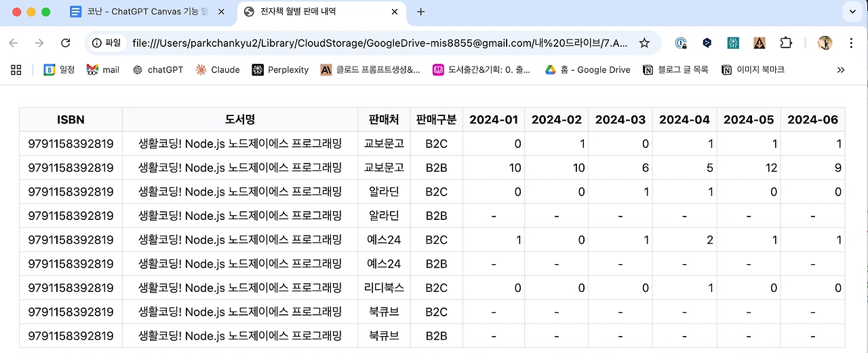Click value 6 in 교보문고 B2B 2024-03
Image resolution: width=868 pixels, height=353 pixels.
[x=646, y=168]
